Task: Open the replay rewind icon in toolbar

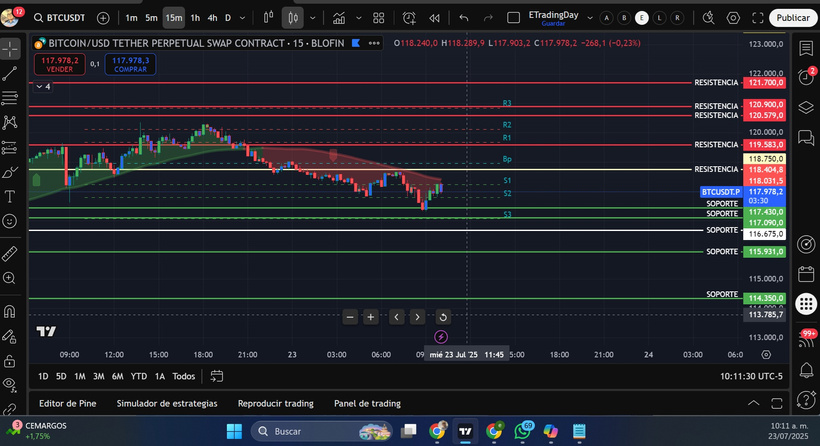Action: [x=434, y=18]
